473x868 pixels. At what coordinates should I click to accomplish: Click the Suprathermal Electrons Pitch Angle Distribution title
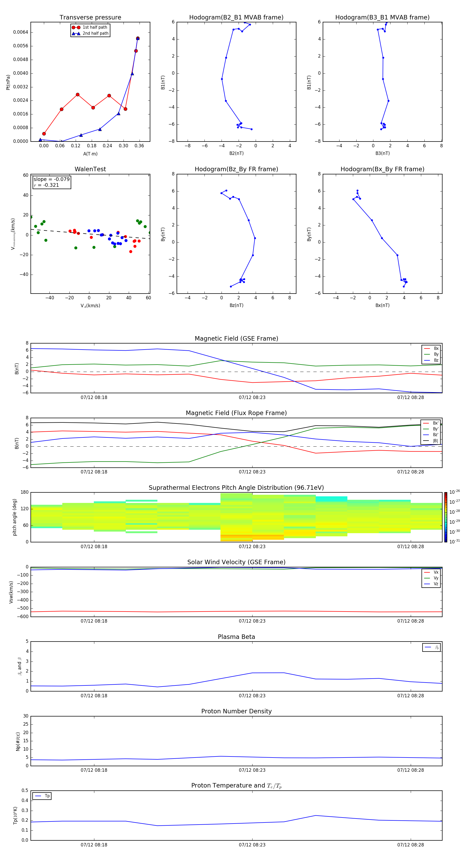pos(236,488)
